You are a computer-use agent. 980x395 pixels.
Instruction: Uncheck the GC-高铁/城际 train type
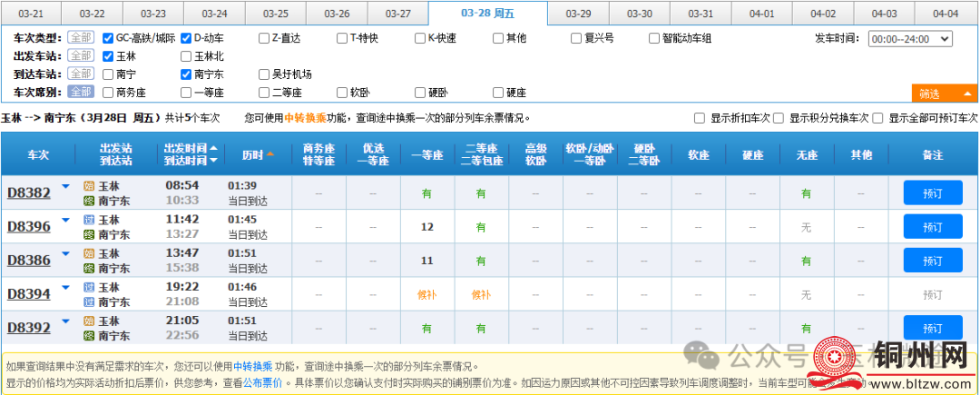[x=107, y=38]
